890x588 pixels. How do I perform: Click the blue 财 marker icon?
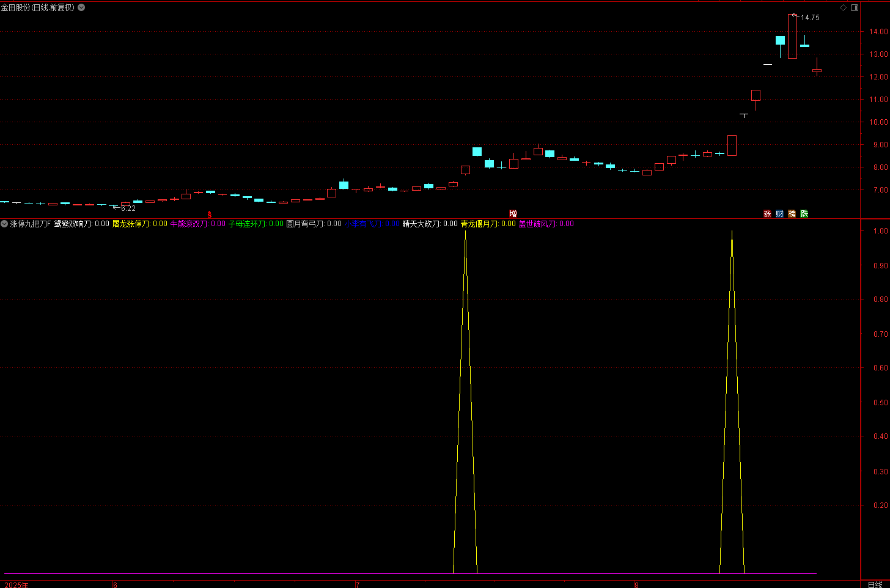tap(779, 213)
